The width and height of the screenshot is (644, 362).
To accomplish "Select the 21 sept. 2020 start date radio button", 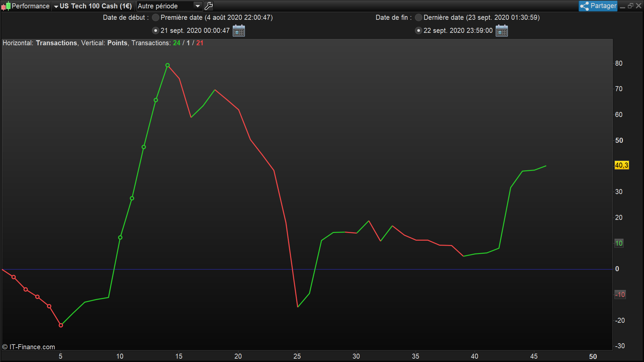I will [156, 31].
